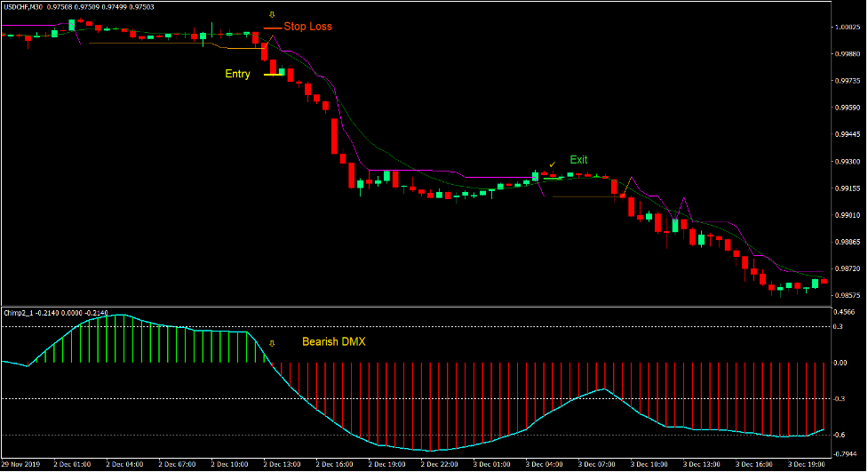Image resolution: width=868 pixels, height=472 pixels.
Task: Click price level 0.99735 on the axis
Action: 847,81
